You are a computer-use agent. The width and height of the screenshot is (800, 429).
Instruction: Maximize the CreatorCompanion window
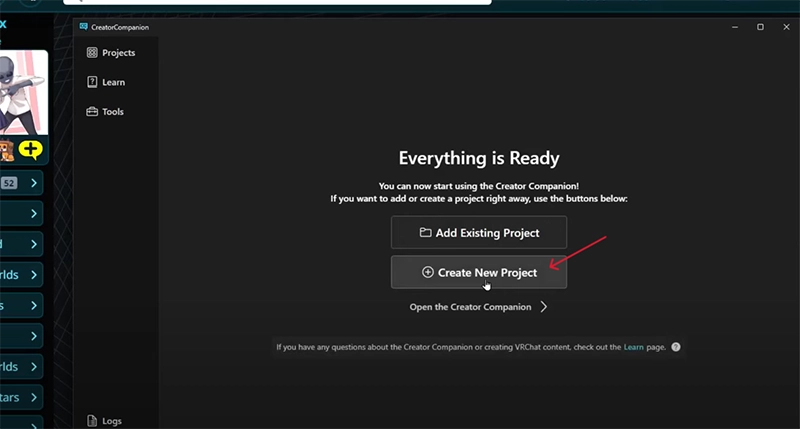[x=760, y=27]
